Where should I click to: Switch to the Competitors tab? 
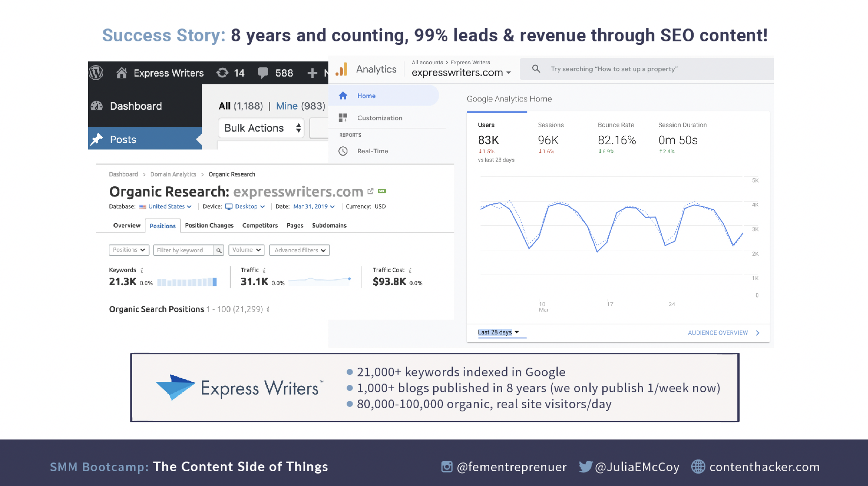pos(260,225)
